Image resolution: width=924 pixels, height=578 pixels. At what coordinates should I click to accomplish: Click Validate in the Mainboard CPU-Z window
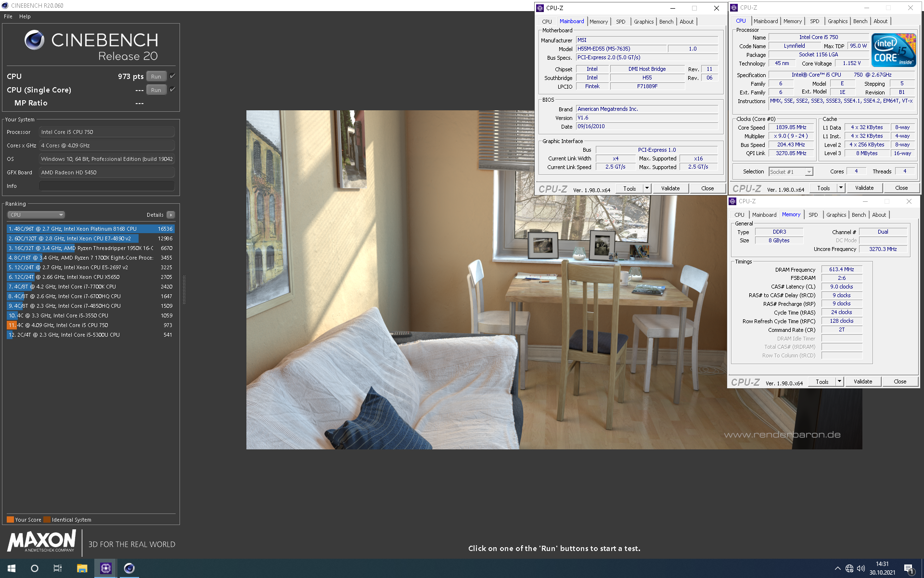pos(670,188)
